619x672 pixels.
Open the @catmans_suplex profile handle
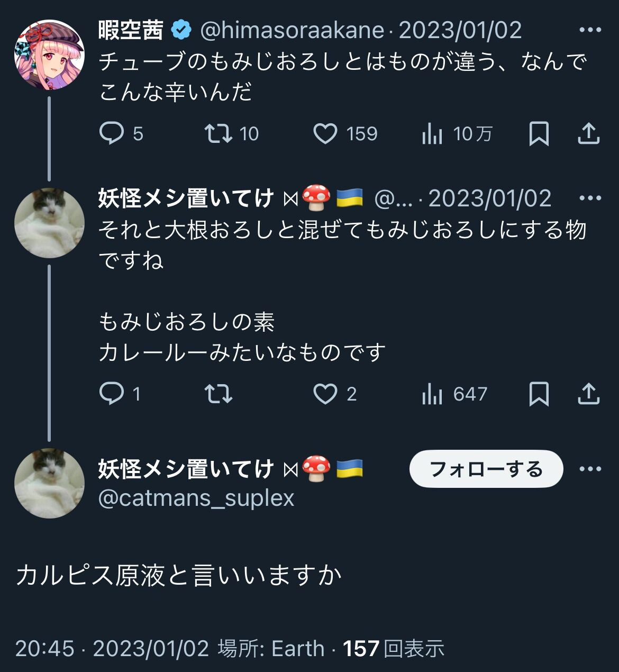click(196, 498)
